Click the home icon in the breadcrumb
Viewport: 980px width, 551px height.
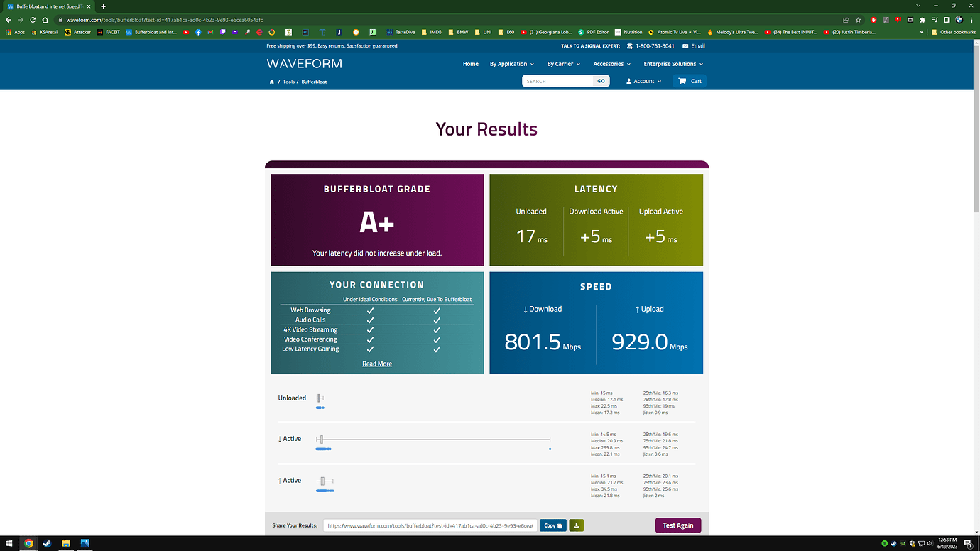(271, 82)
